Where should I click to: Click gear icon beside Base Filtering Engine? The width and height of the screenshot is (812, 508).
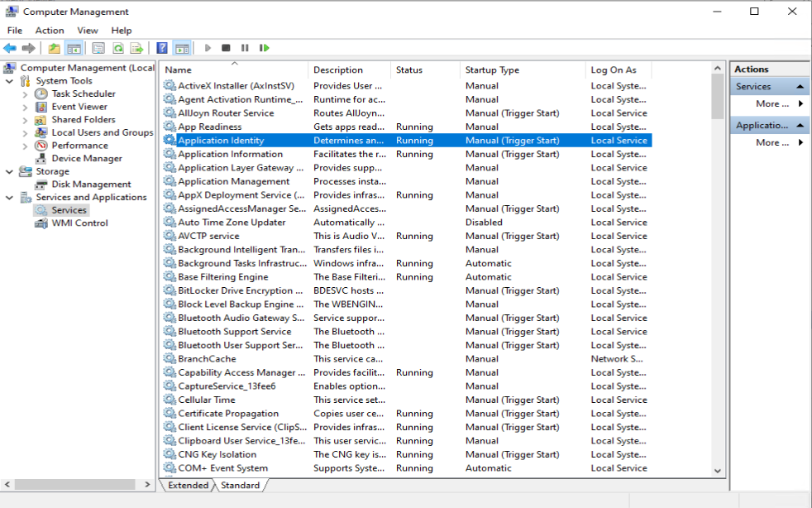pyautogui.click(x=170, y=276)
